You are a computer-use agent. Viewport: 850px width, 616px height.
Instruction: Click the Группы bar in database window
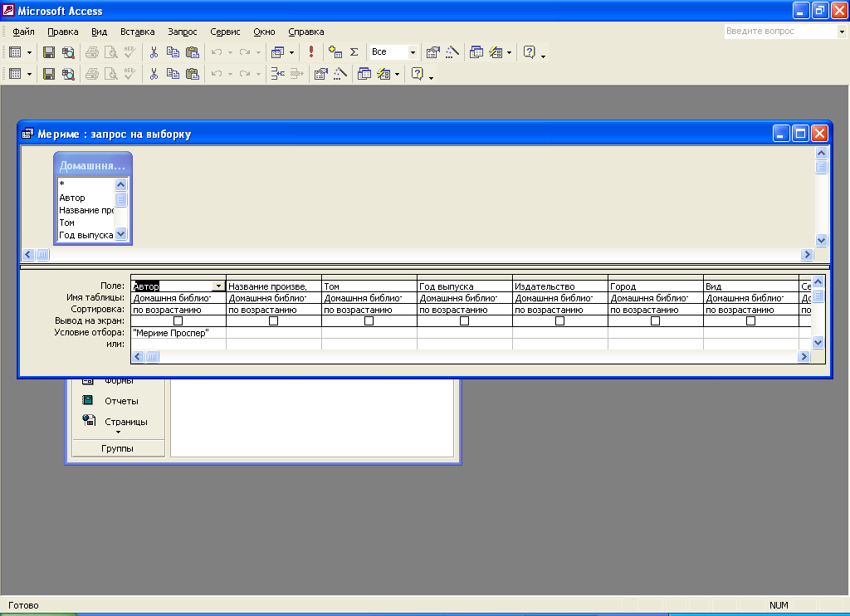point(118,448)
